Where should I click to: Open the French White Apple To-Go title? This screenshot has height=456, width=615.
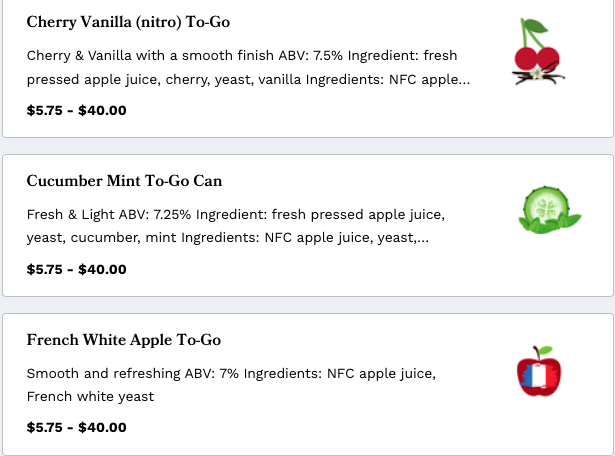124,340
